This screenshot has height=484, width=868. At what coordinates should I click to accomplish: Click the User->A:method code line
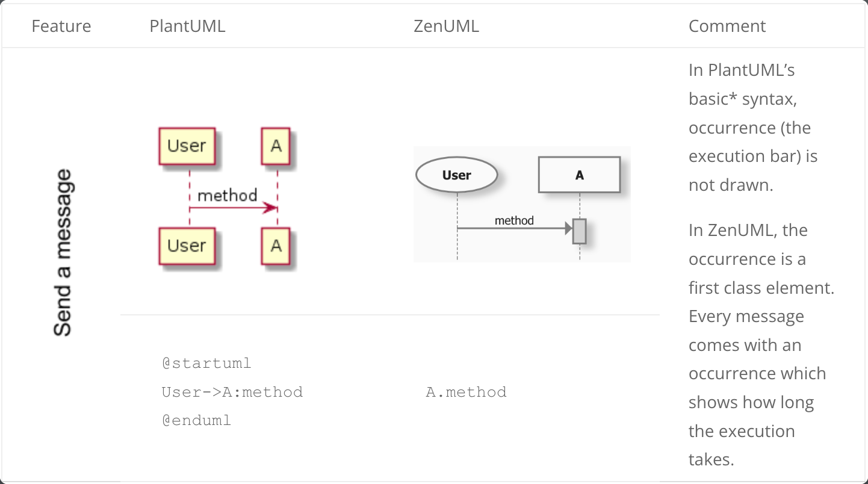(232, 392)
